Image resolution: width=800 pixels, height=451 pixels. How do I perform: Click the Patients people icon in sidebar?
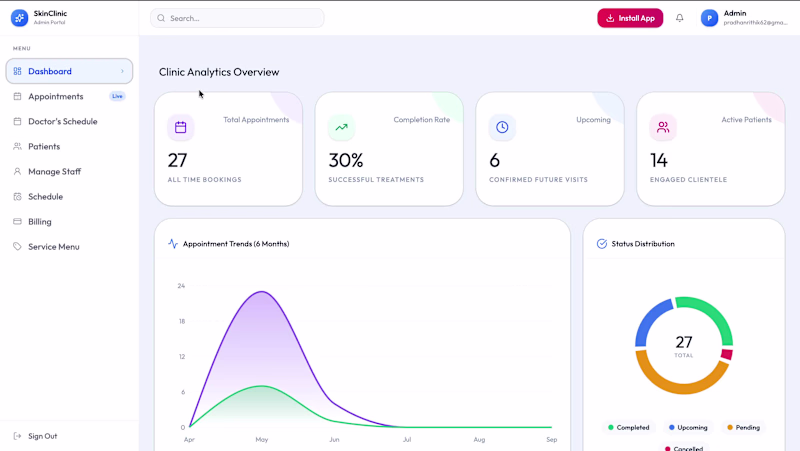[x=17, y=146]
